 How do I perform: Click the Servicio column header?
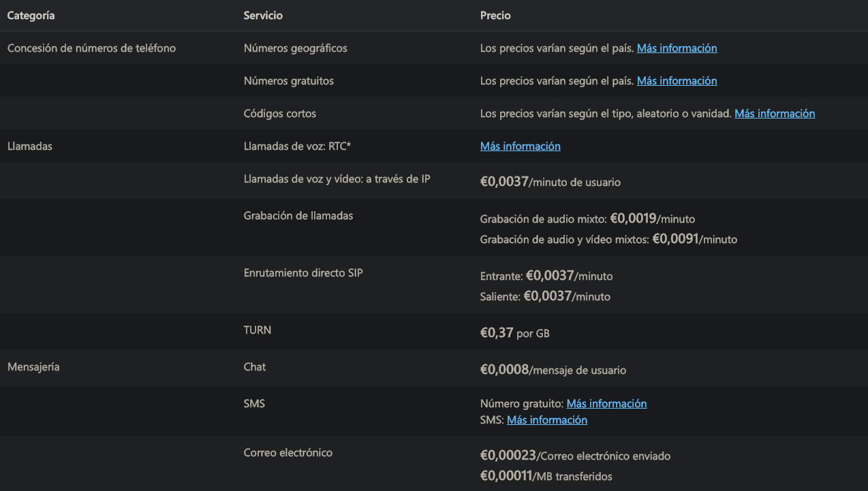click(263, 15)
